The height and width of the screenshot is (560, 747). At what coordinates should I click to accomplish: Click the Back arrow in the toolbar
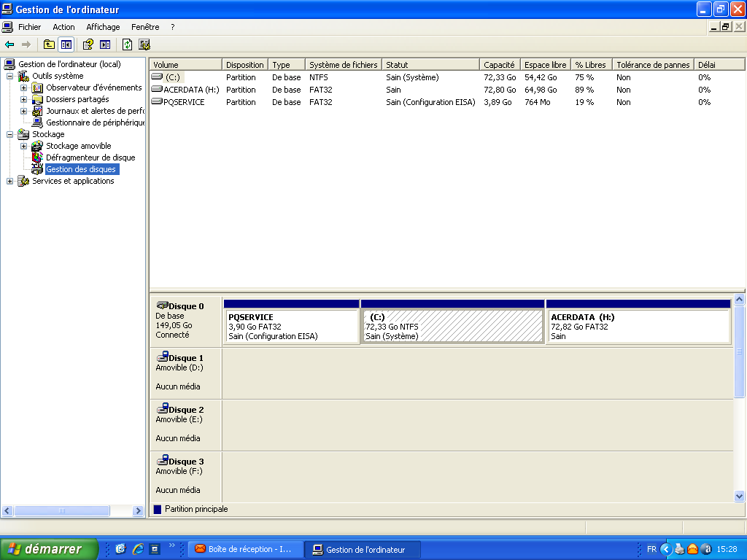[x=9, y=44]
